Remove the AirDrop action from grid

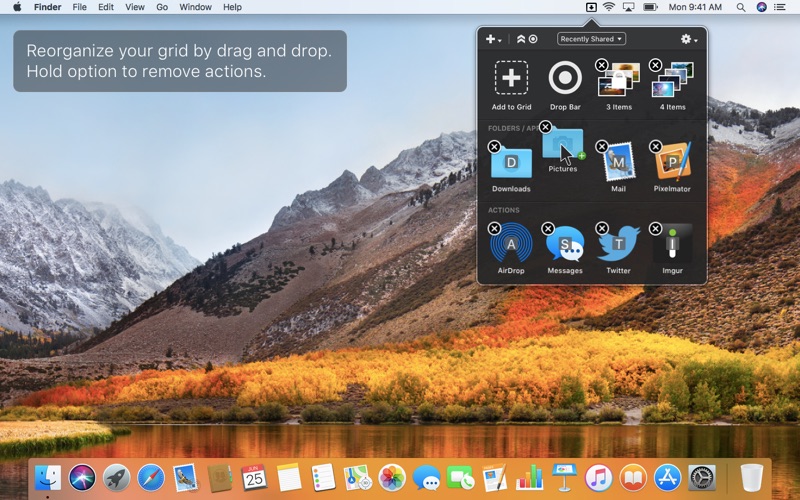[x=494, y=229]
